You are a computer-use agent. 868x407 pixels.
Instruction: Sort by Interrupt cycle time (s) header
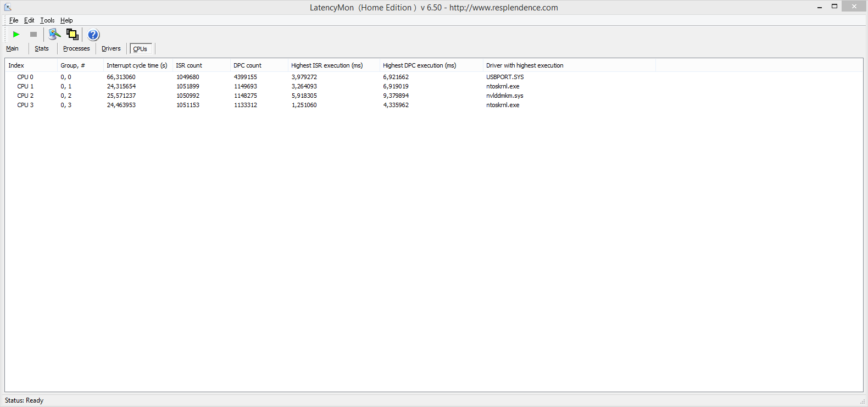[x=138, y=65]
